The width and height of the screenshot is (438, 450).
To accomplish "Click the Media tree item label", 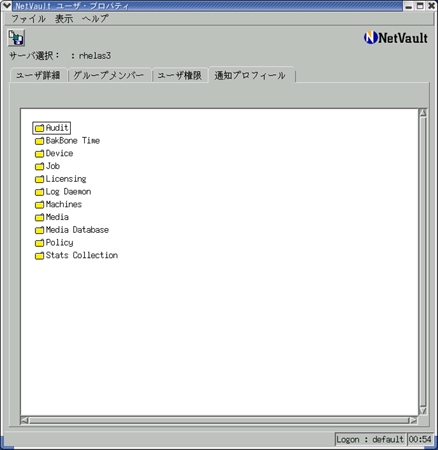I will (57, 217).
